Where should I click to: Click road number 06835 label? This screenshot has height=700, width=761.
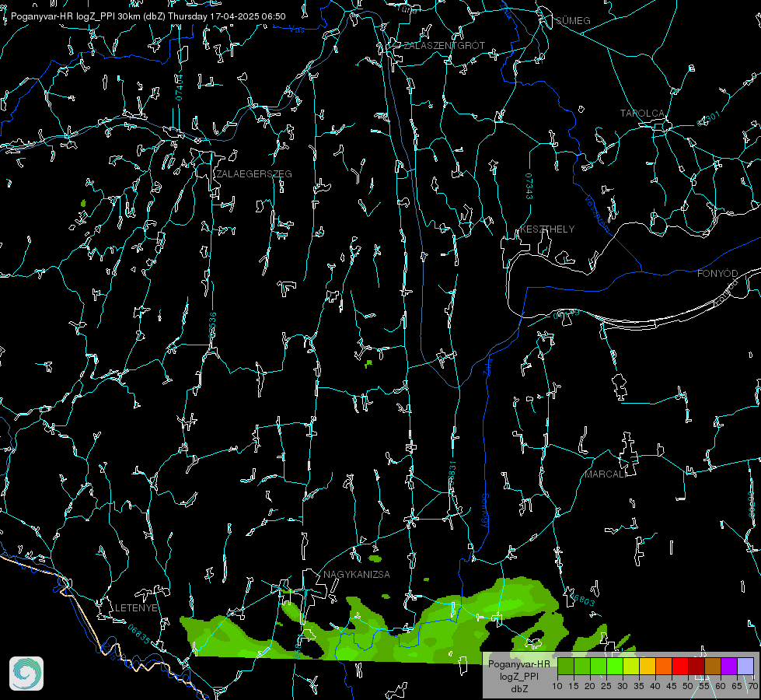click(139, 634)
